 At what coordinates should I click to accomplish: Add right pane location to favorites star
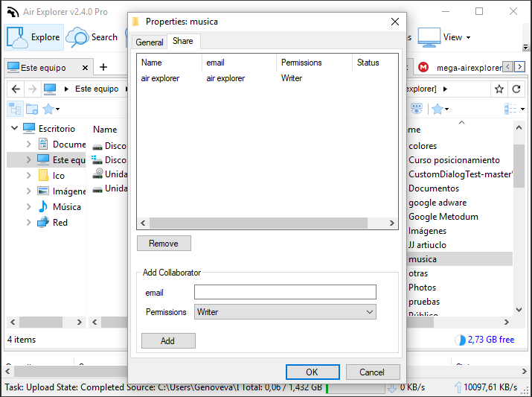[499, 89]
